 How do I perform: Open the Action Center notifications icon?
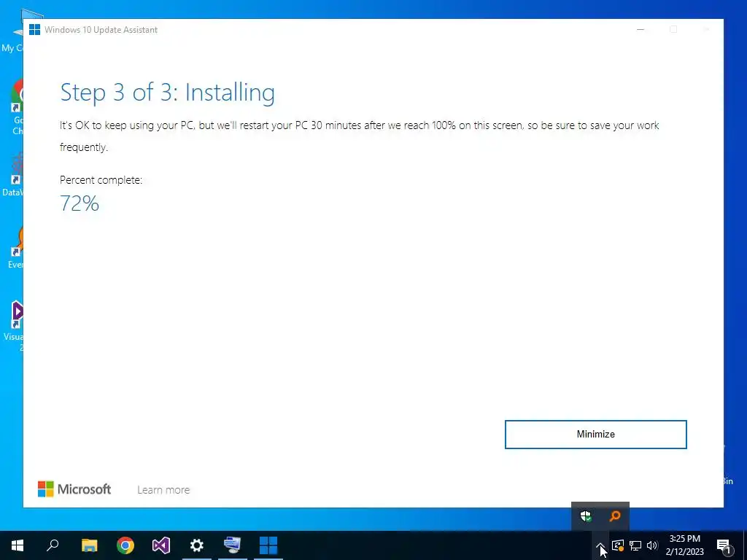724,545
